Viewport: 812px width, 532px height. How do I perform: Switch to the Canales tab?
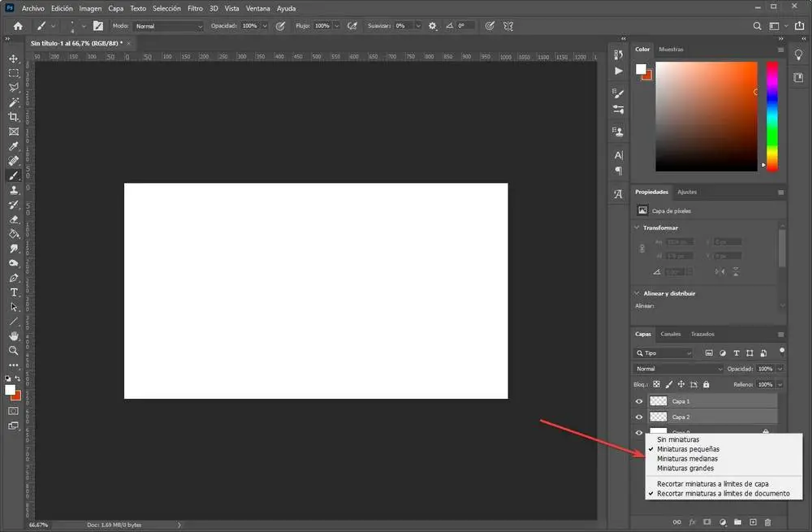pos(671,334)
